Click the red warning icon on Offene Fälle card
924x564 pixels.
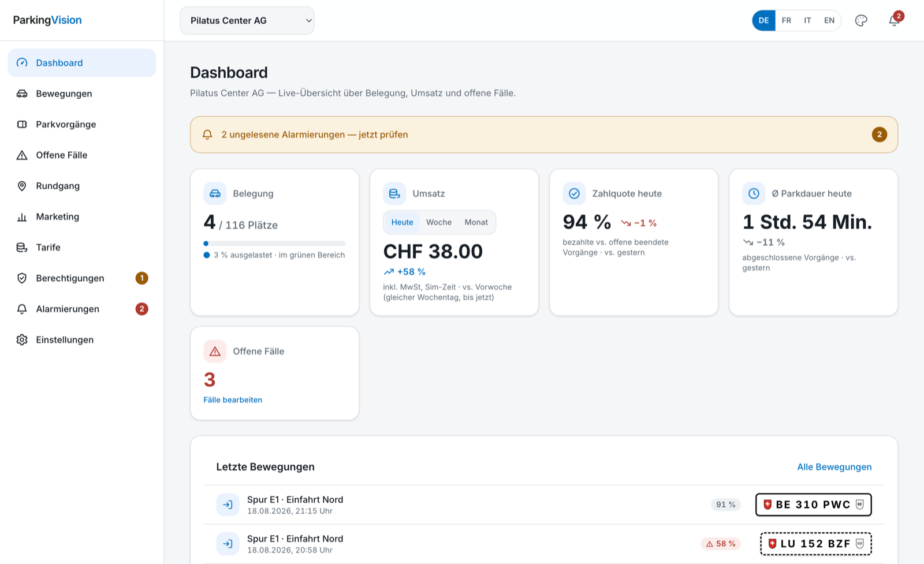pos(215,351)
